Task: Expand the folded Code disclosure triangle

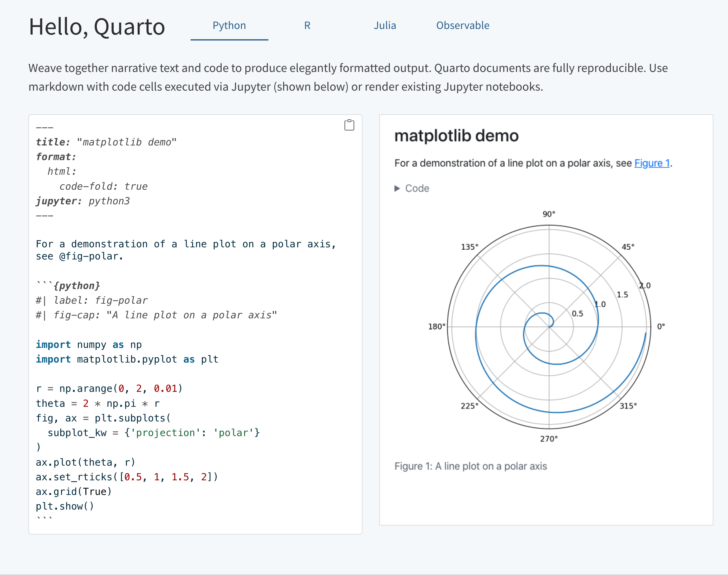Action: pyautogui.click(x=397, y=188)
